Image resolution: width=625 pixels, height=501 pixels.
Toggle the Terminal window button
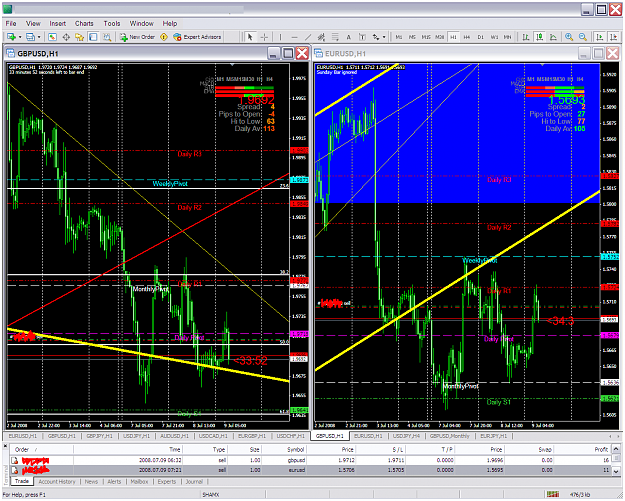(x=93, y=37)
